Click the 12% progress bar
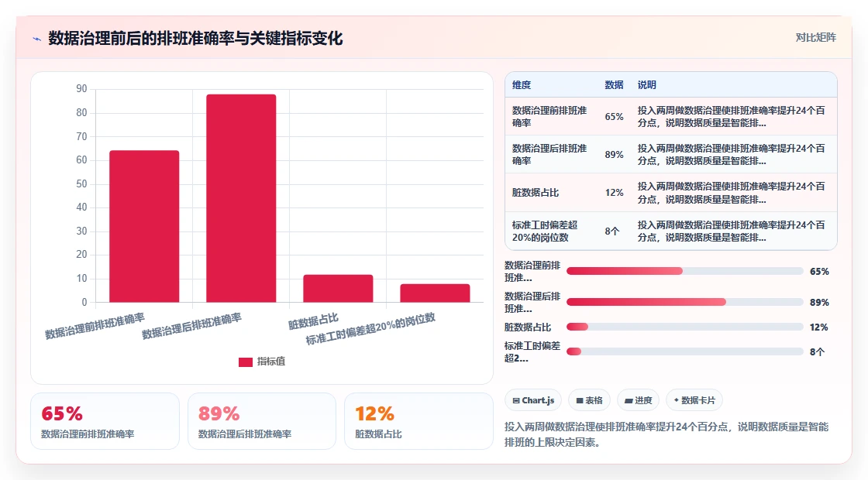 (x=685, y=327)
